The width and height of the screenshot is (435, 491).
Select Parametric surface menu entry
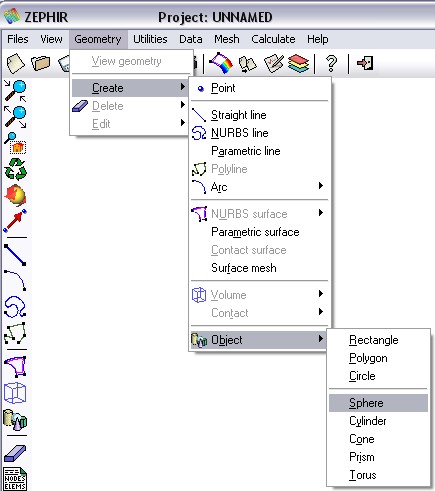pyautogui.click(x=255, y=232)
